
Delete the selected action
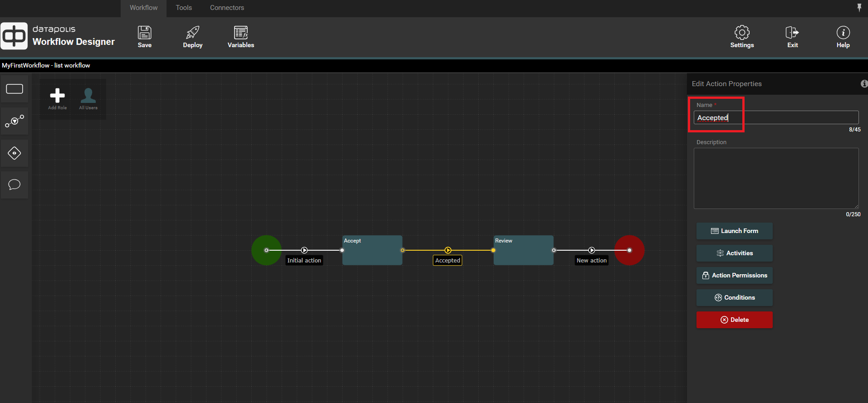pyautogui.click(x=734, y=320)
